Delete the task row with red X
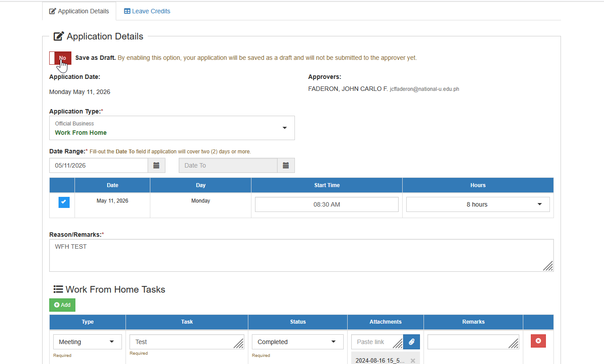Image resolution: width=604 pixels, height=364 pixels. 538,341
